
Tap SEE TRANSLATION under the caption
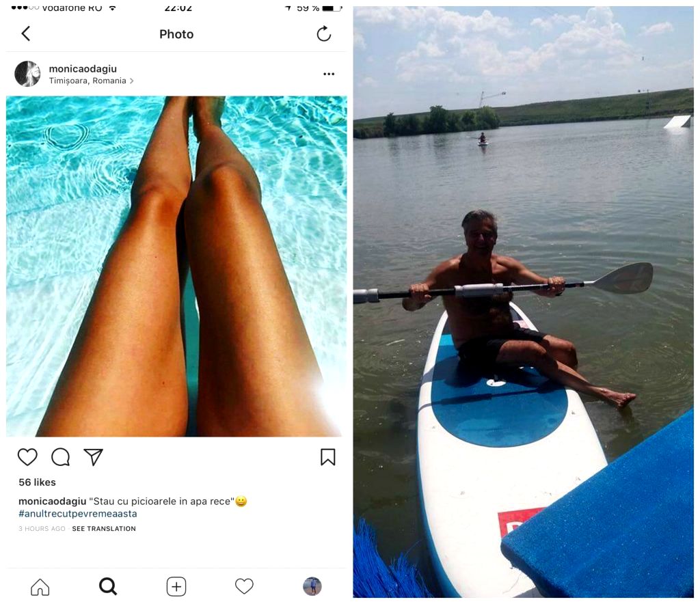point(104,529)
